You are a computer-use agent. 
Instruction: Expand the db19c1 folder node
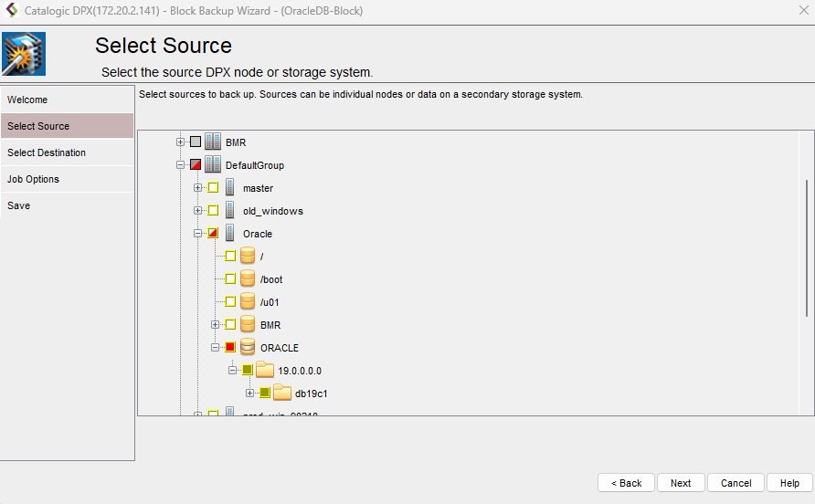250,394
